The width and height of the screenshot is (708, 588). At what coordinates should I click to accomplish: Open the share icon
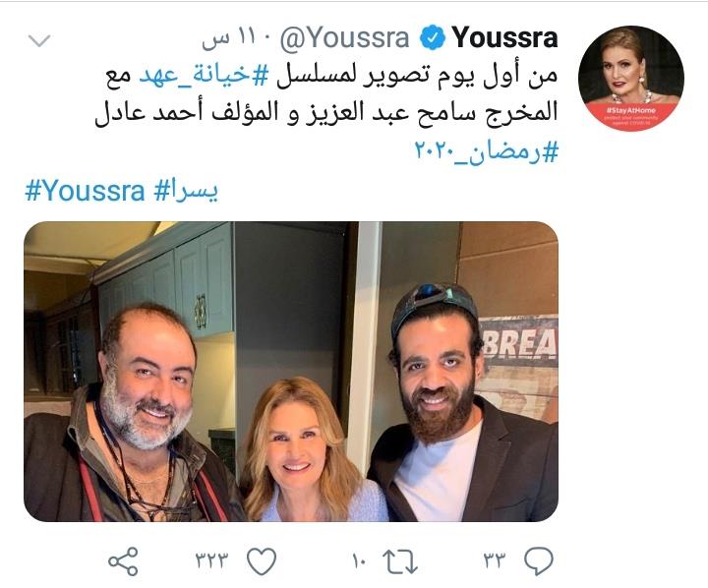[123, 561]
